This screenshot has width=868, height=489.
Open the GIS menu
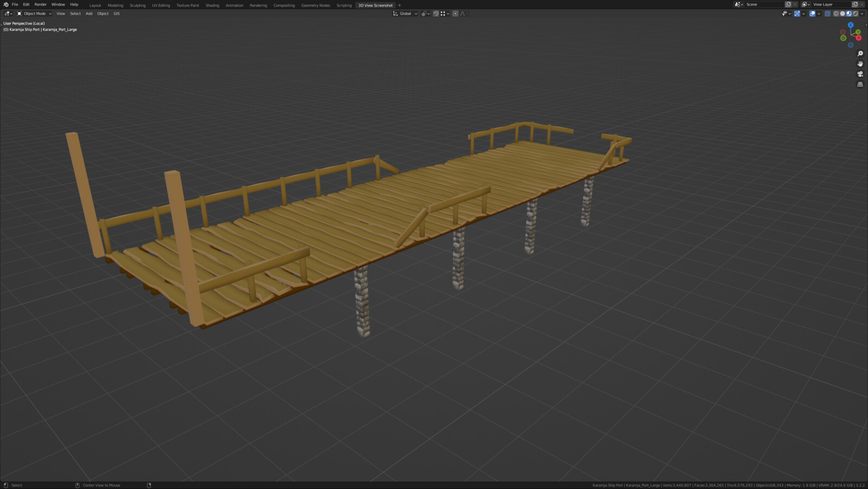pyautogui.click(x=117, y=14)
